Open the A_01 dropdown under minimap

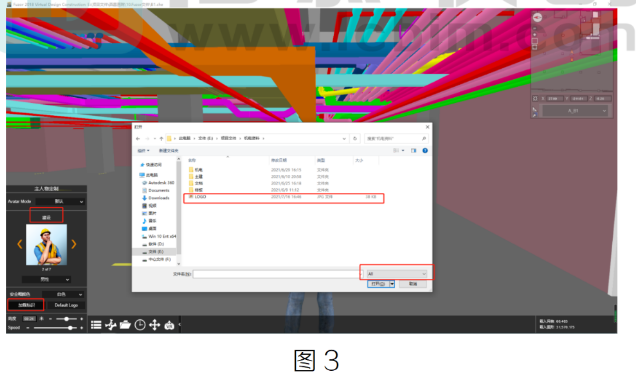click(x=575, y=111)
